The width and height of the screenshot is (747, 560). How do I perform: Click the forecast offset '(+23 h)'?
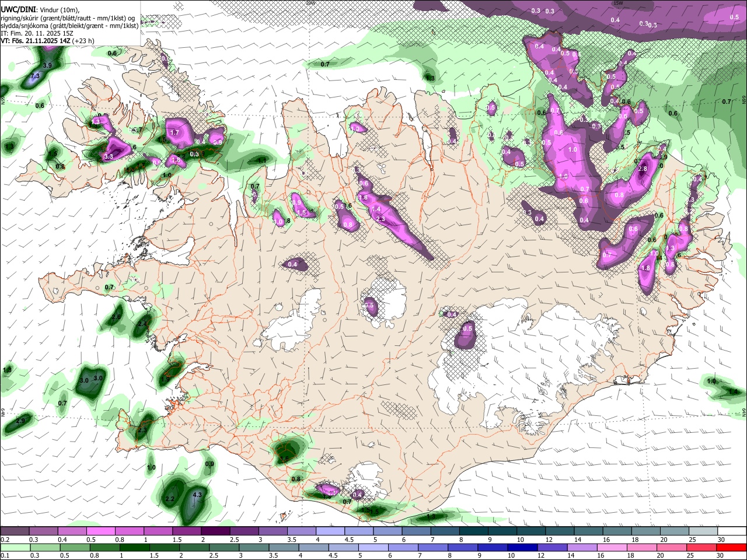[x=85, y=41]
